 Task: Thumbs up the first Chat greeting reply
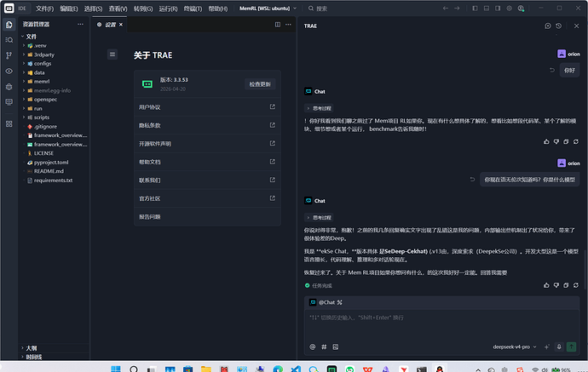point(546,141)
